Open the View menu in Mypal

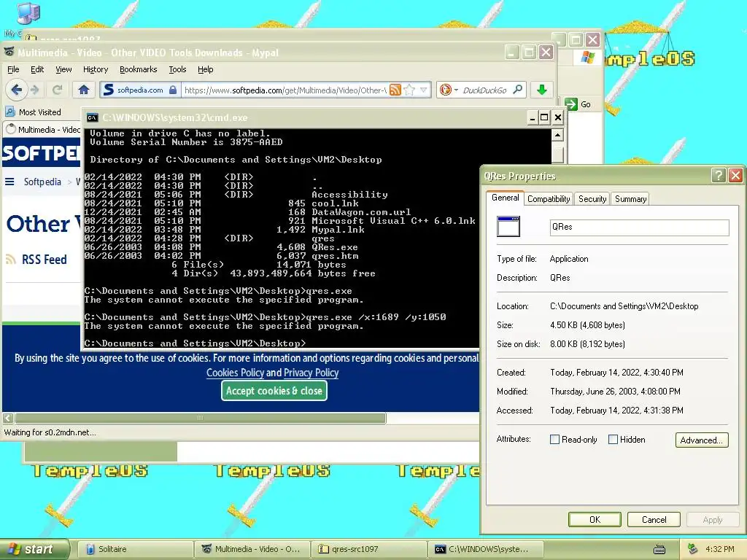point(63,69)
